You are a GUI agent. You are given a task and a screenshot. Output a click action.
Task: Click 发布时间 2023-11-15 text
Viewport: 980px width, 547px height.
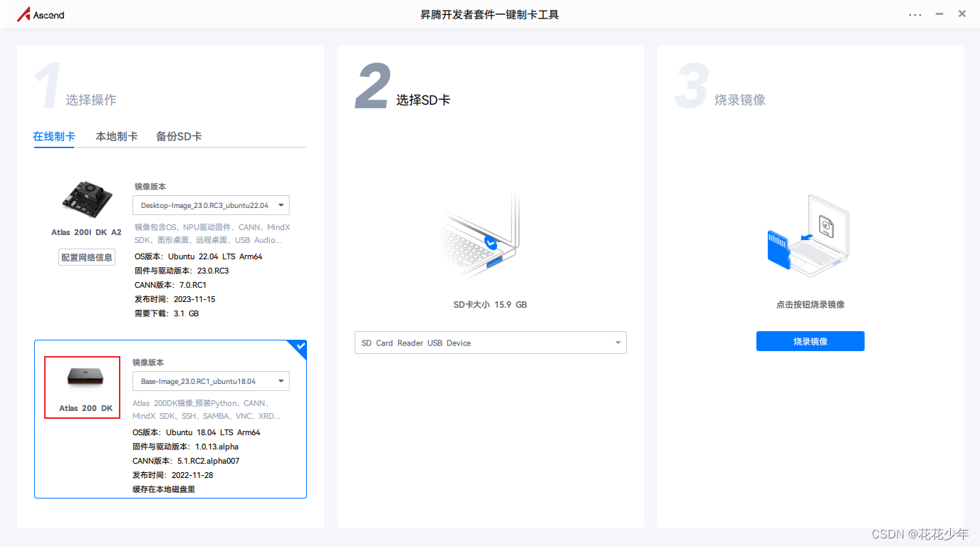[x=174, y=299]
